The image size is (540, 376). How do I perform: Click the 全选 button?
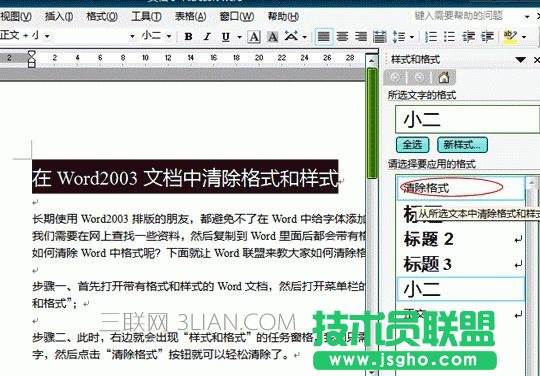[x=412, y=145]
